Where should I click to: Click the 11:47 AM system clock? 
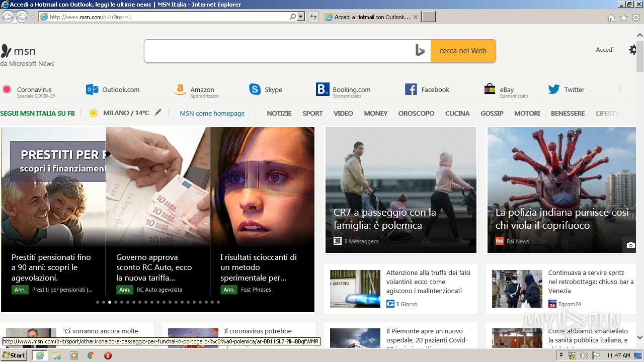coord(618,355)
